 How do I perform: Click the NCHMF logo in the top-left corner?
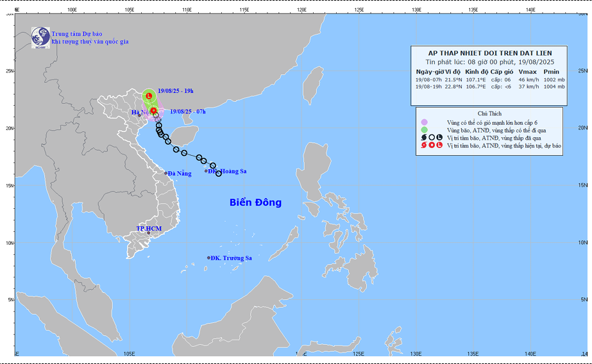[40, 37]
